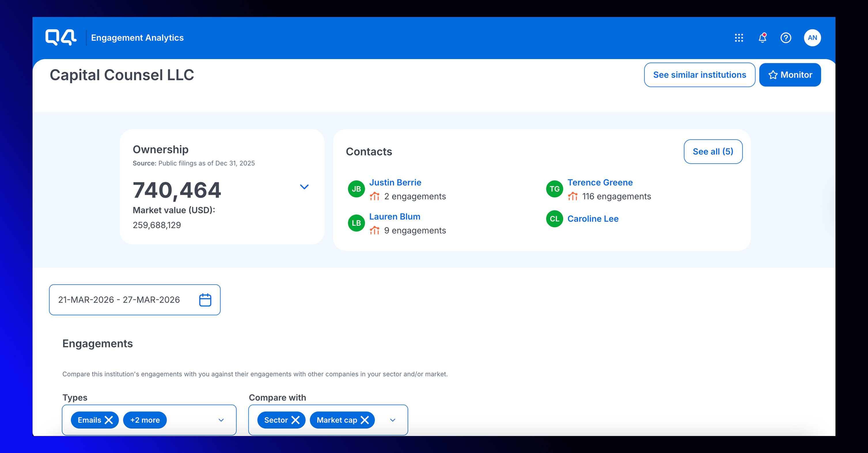Viewport: 868px width, 453px height.
Task: Click See similar institutions
Action: pyautogui.click(x=699, y=74)
